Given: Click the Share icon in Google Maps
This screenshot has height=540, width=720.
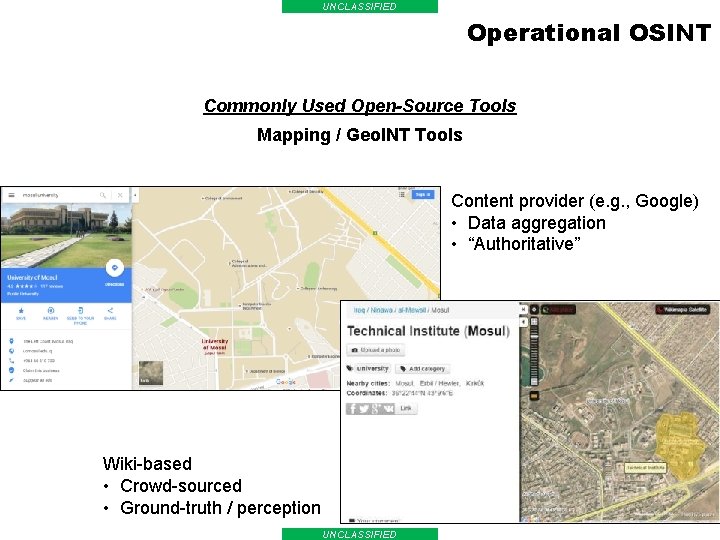Looking at the screenshot, I should [x=110, y=313].
